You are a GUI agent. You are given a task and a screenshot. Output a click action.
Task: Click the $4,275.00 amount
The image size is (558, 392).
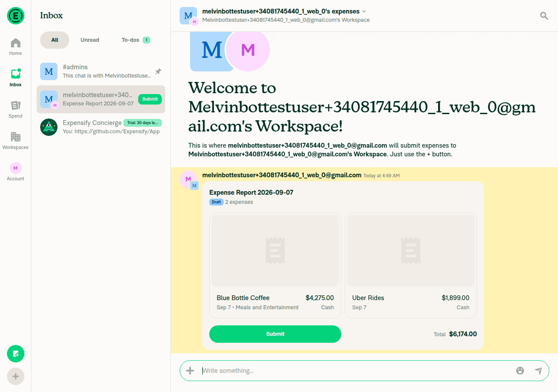click(320, 298)
